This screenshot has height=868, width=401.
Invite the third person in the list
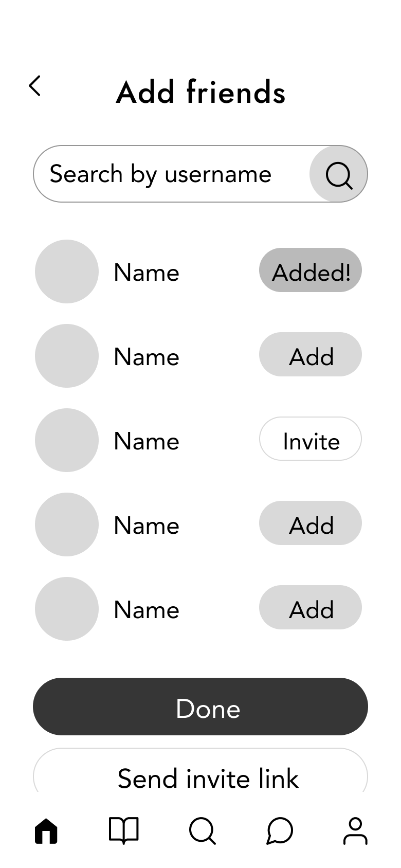[311, 439]
